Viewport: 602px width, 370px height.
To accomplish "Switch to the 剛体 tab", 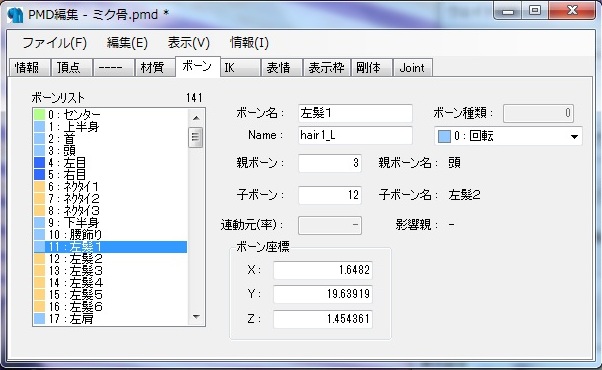I will click(371, 68).
